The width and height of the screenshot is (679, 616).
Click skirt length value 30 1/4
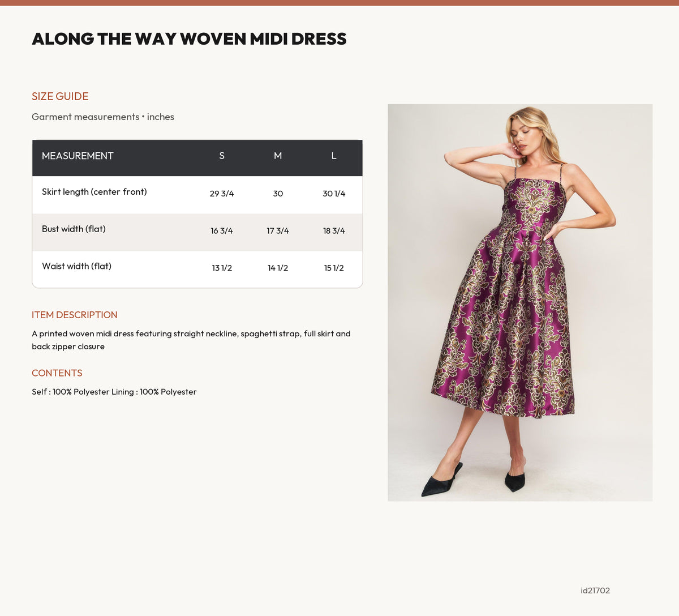coord(334,194)
